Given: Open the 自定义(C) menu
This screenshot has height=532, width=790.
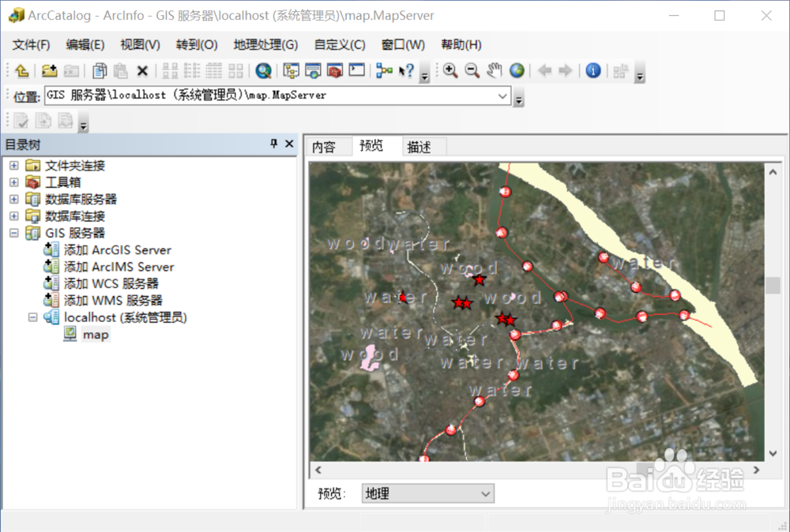Looking at the screenshot, I should (340, 45).
